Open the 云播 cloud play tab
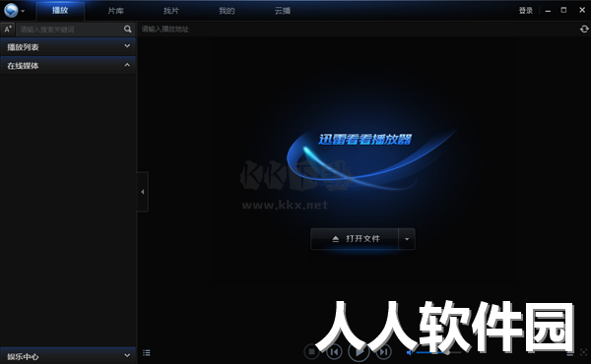The image size is (591, 364). [283, 11]
